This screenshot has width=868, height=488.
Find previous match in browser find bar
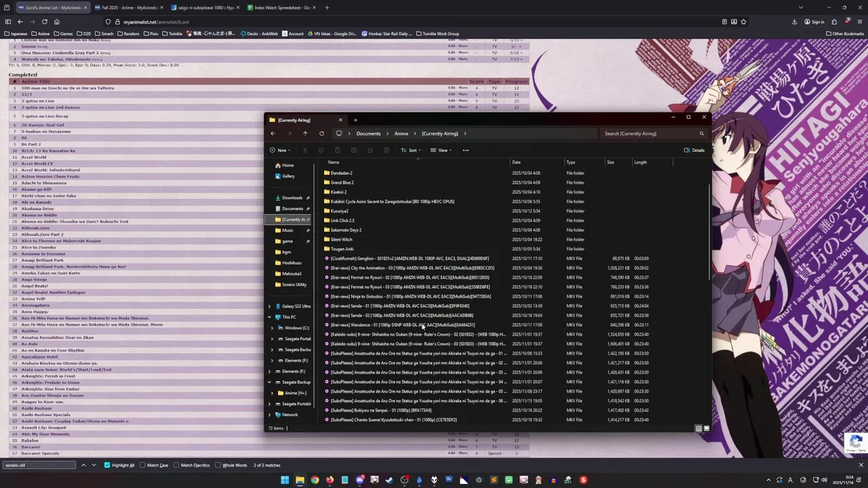pyautogui.click(x=83, y=465)
